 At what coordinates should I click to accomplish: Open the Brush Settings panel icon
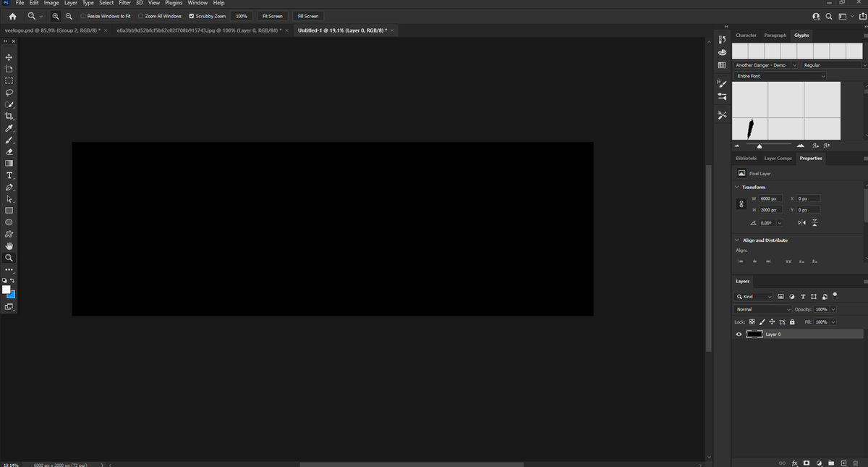[721, 83]
